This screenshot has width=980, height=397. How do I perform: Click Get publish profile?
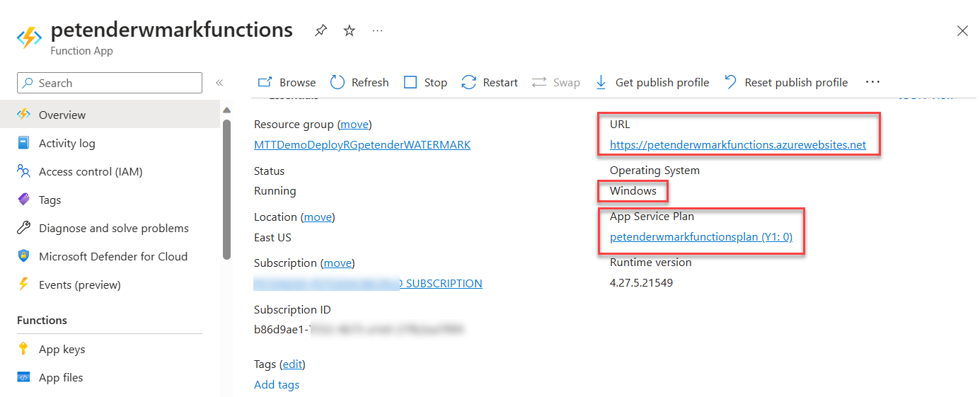[652, 83]
